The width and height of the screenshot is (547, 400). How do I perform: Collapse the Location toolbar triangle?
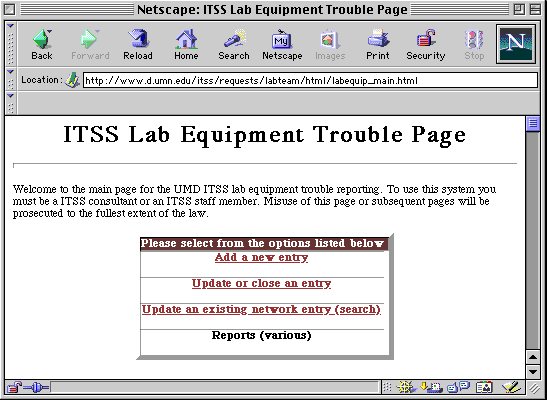10,72
